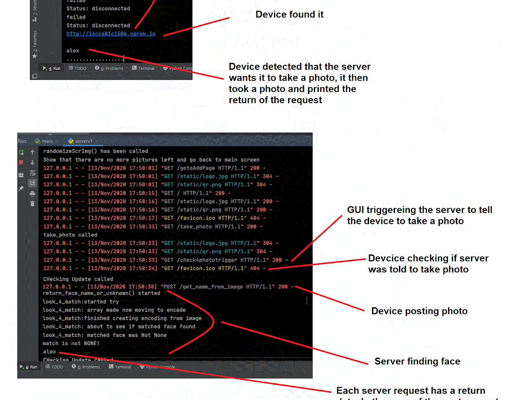Click the 'GET /check4phototrigger' log line
532x400 pixels.
[165, 260]
